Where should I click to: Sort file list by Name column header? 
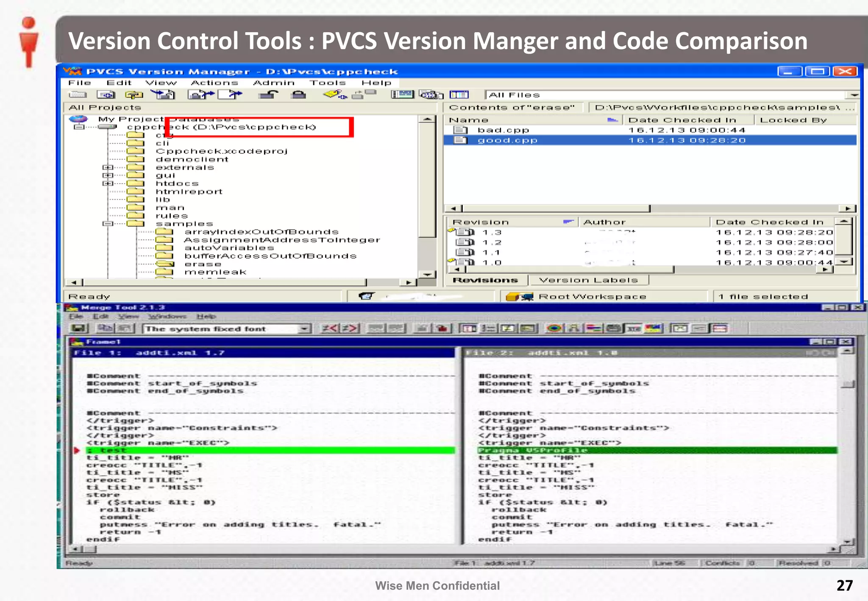point(534,120)
